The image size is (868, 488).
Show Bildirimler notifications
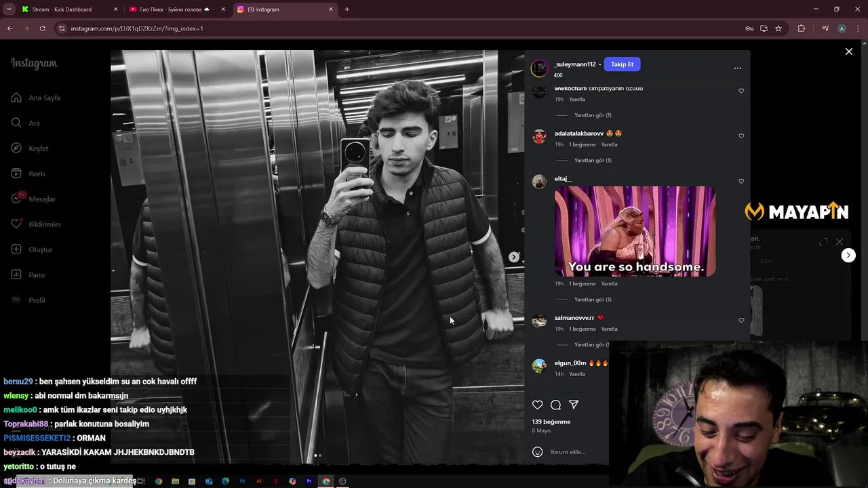coord(36,224)
